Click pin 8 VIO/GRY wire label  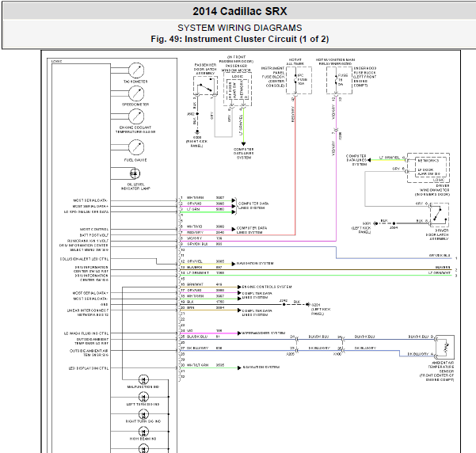(194, 238)
